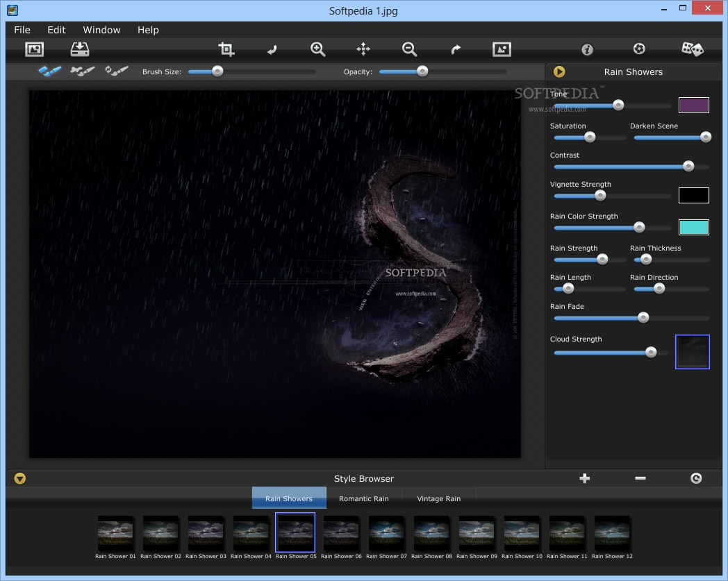This screenshot has width=728, height=581.
Task: Collapse the Style Browser yellow arrow
Action: pos(20,478)
